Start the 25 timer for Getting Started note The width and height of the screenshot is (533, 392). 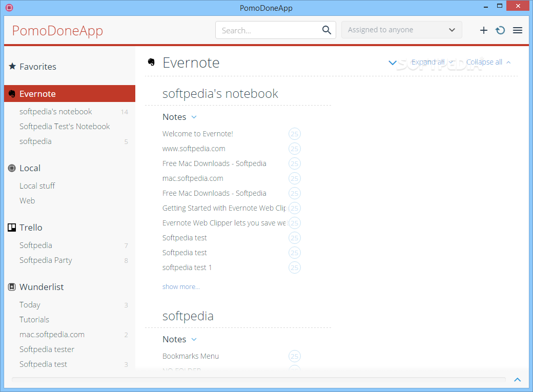pos(294,208)
